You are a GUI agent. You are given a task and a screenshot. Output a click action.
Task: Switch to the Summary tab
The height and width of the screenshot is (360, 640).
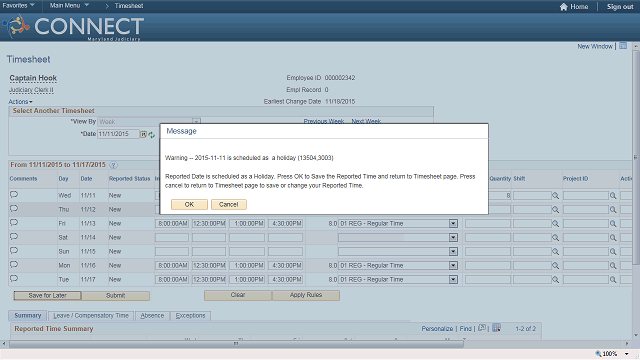(x=28, y=316)
